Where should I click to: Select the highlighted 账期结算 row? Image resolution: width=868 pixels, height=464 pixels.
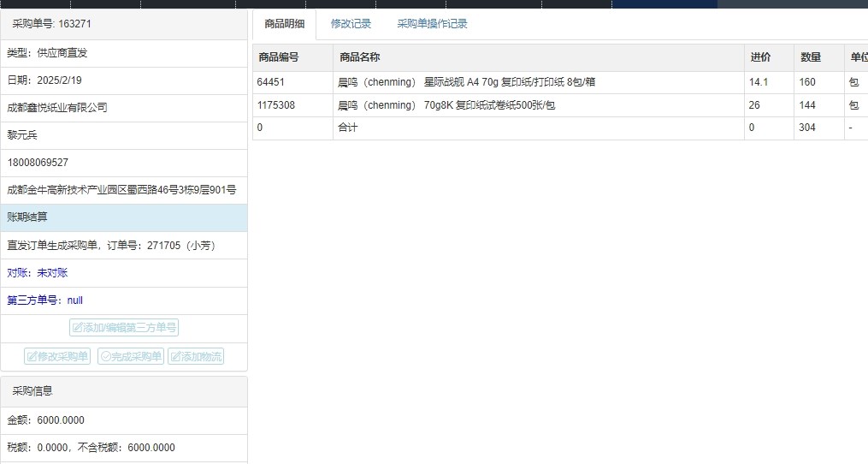124,217
